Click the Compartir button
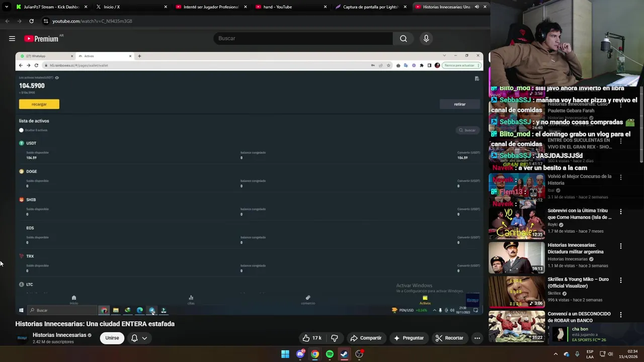 366,338
